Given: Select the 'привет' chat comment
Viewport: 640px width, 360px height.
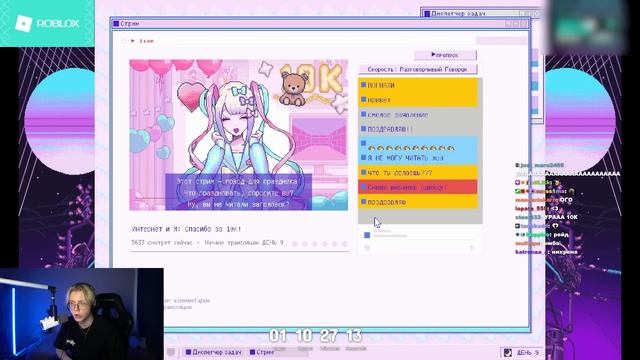Looking at the screenshot, I should click(x=418, y=100).
